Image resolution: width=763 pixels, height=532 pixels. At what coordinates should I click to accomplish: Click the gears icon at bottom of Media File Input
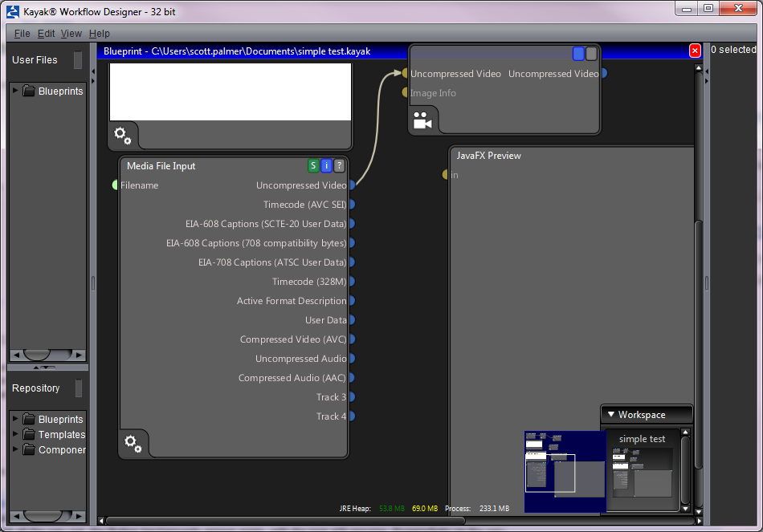coord(133,442)
